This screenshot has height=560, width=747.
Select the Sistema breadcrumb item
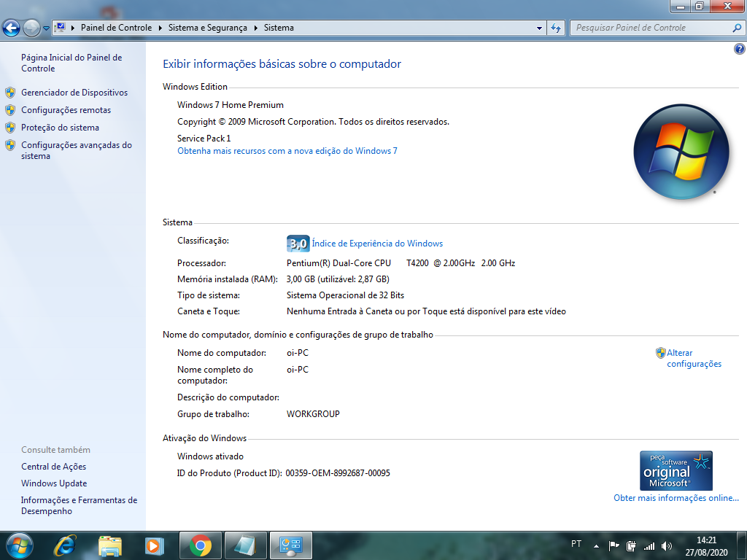coord(279,28)
